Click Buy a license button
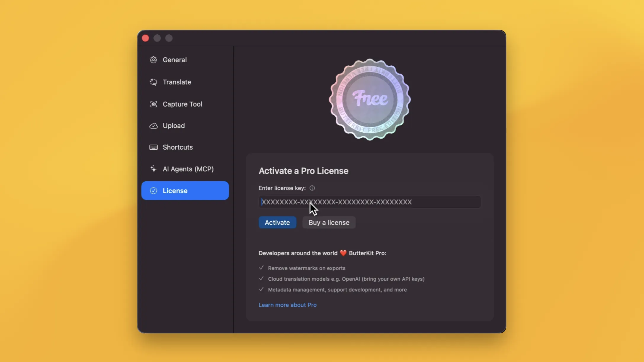This screenshot has width=644, height=362. 329,222
